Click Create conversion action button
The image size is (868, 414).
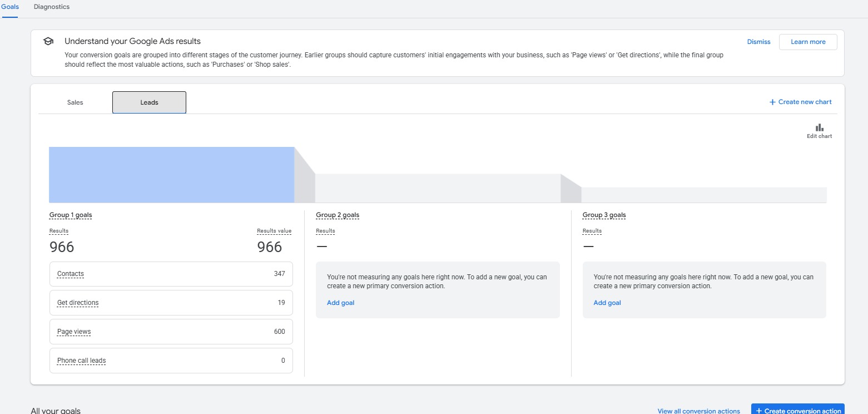coord(797,410)
